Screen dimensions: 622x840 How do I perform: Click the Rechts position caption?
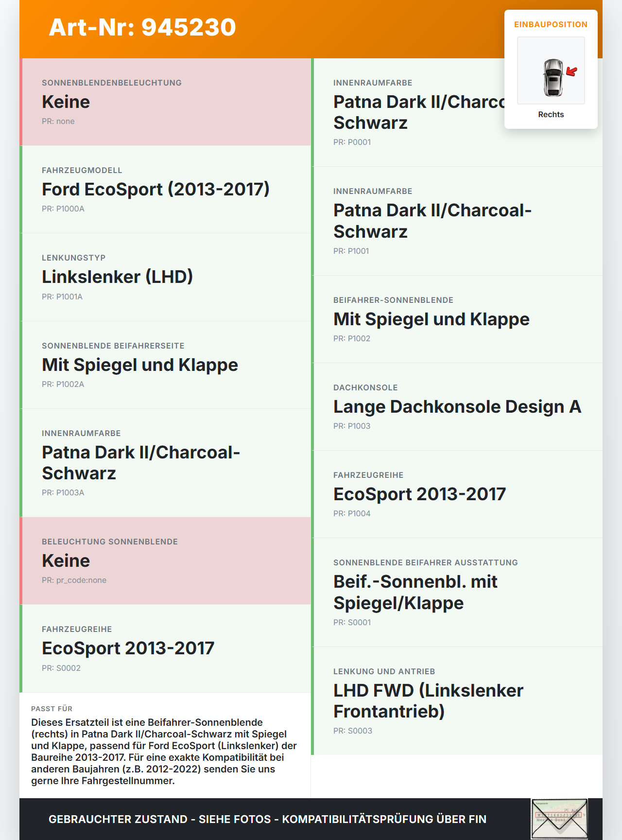coord(551,114)
